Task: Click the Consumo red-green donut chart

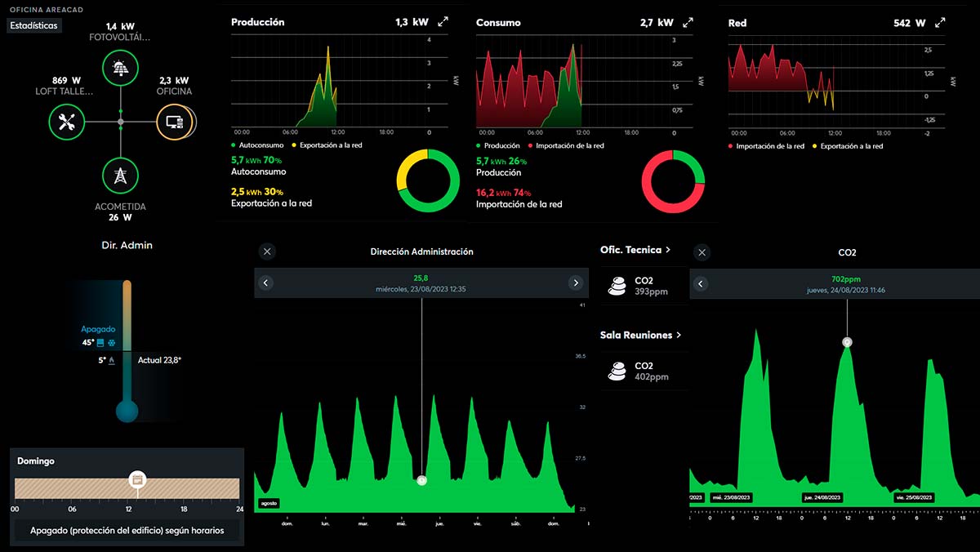Action: click(x=673, y=182)
